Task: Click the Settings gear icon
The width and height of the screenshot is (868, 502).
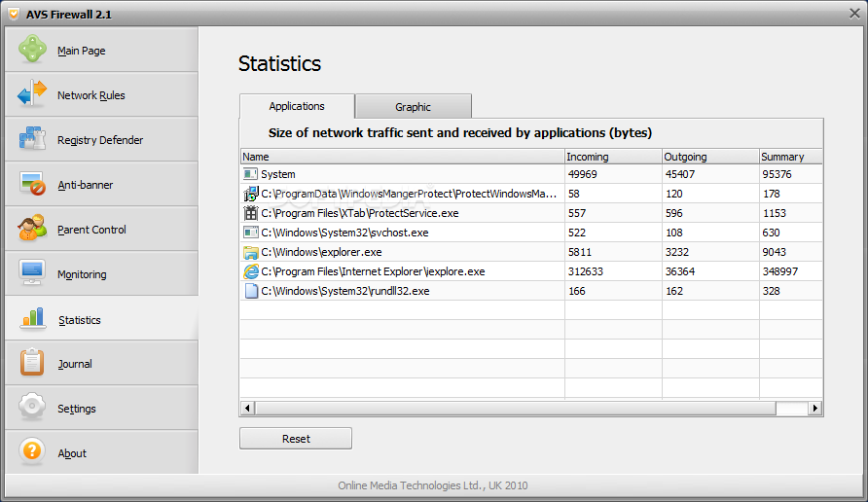Action: pos(32,407)
